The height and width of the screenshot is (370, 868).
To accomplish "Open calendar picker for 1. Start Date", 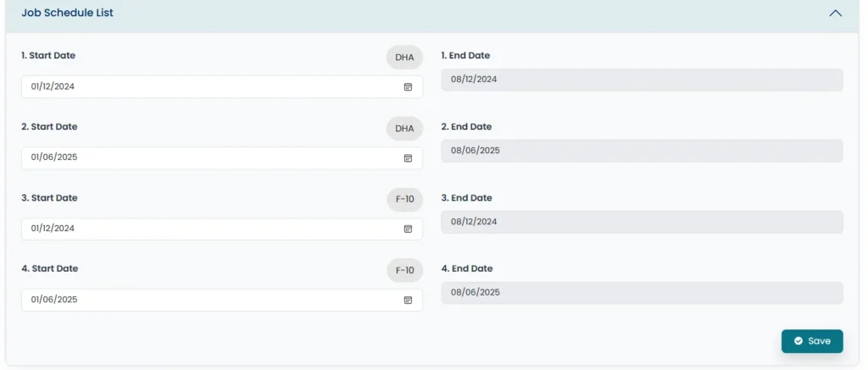I will click(x=408, y=87).
